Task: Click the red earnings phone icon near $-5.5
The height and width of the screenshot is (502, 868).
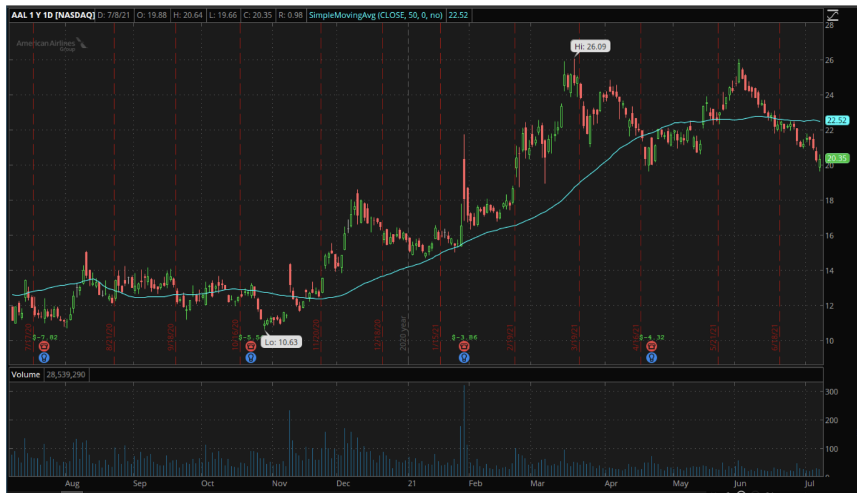Action: (x=251, y=346)
